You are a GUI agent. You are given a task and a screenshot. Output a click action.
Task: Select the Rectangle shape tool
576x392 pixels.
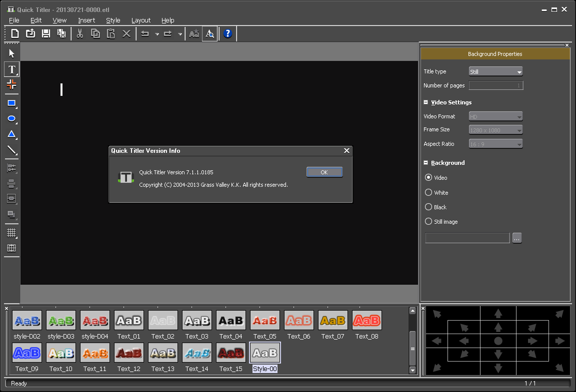(x=11, y=103)
